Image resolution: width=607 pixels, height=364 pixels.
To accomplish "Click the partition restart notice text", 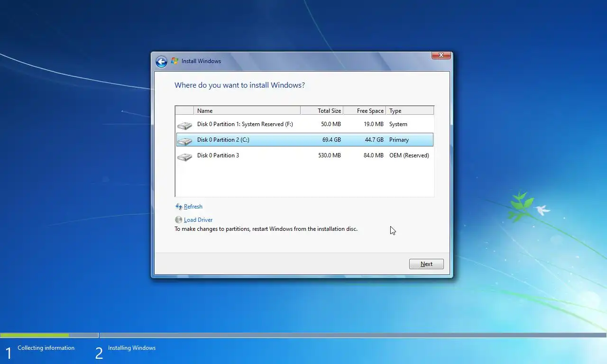I will (x=266, y=229).
